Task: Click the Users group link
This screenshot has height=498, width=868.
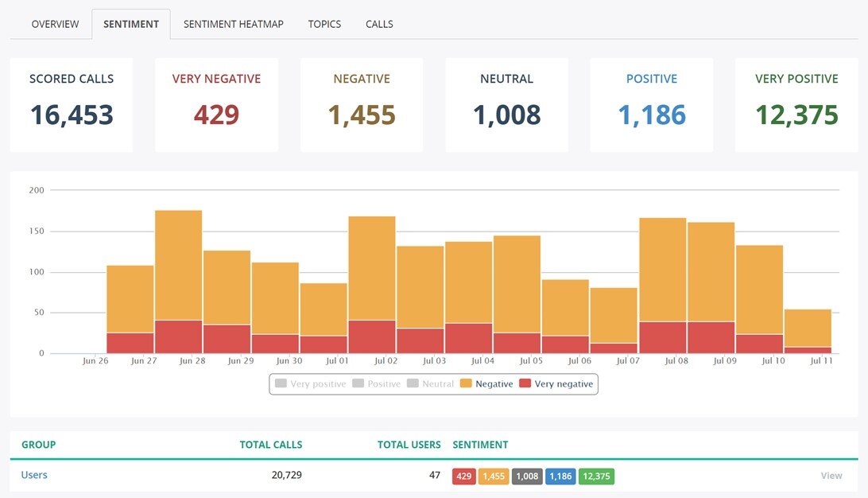Action: [x=34, y=475]
